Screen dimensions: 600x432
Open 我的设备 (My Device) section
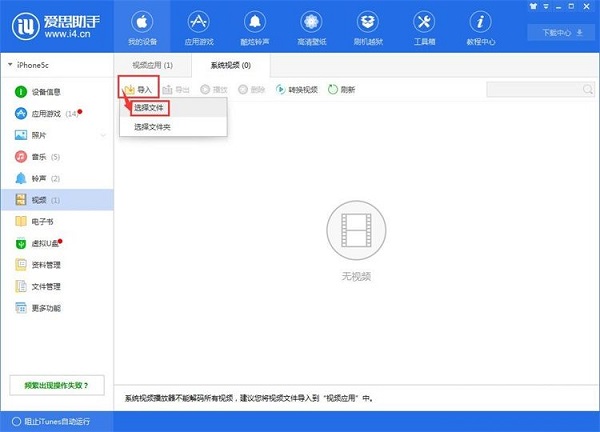[142, 28]
